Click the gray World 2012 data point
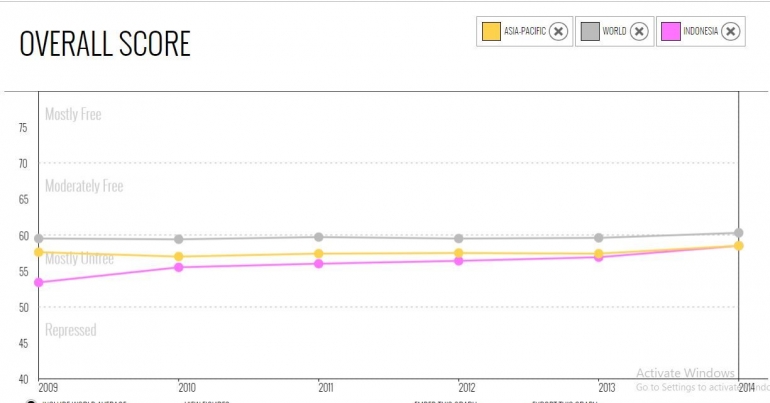Viewport: 770px width, 403px height. 459,239
